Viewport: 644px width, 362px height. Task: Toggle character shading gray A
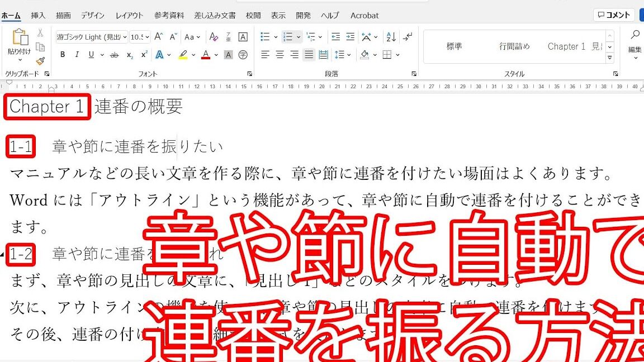(228, 55)
